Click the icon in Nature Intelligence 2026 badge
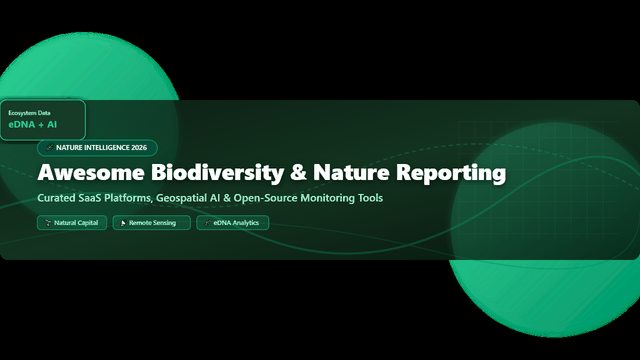640x360 pixels. [49, 147]
